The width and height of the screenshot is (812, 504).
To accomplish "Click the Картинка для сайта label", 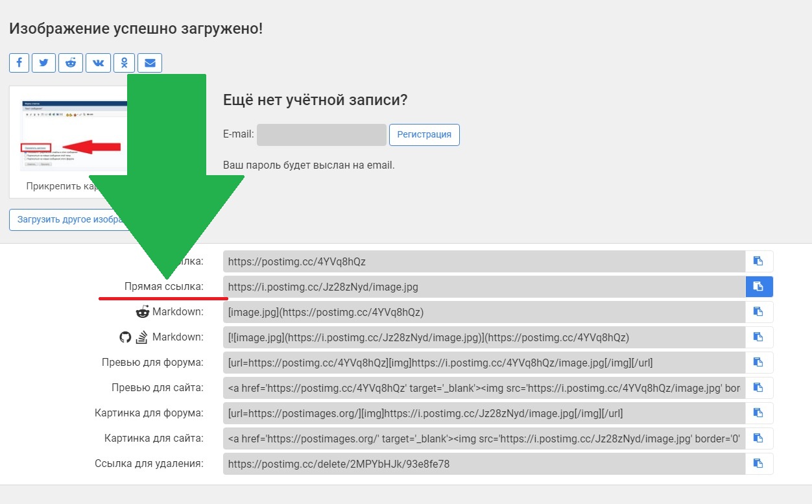I will [154, 438].
